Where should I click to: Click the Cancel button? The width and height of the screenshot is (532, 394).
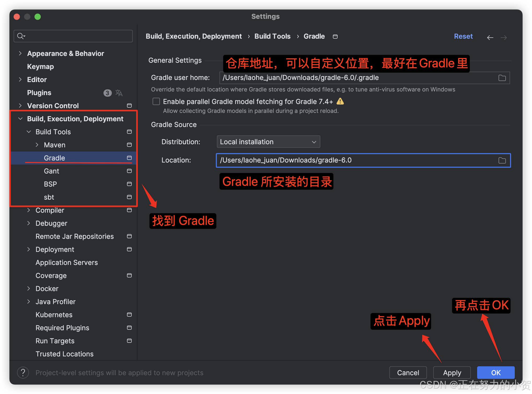pos(408,373)
